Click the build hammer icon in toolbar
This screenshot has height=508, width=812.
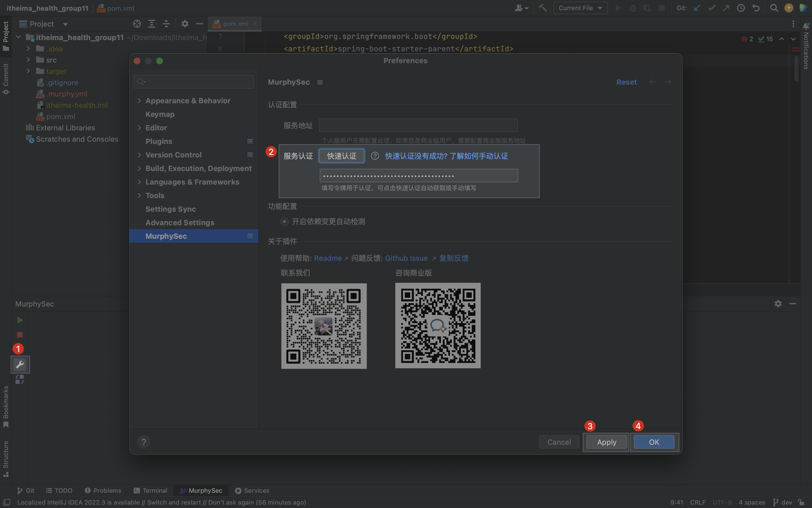pyautogui.click(x=542, y=8)
